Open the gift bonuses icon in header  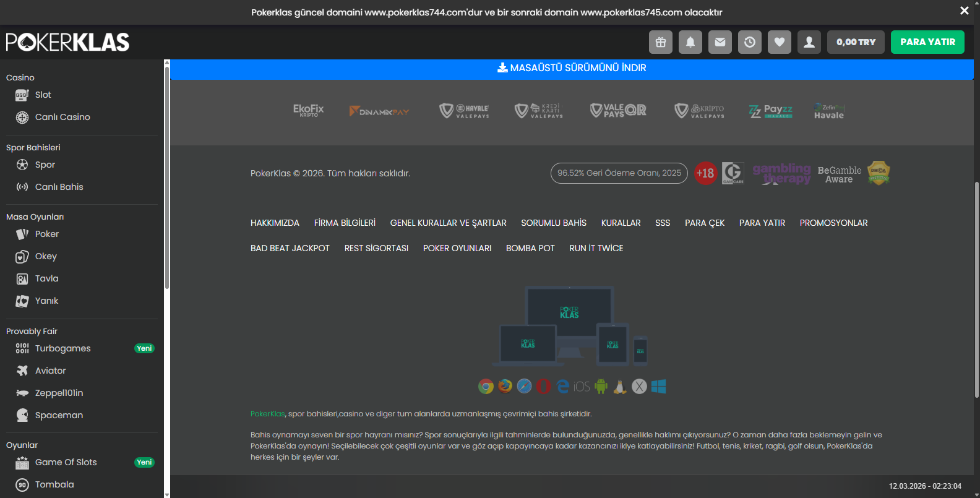tap(661, 42)
